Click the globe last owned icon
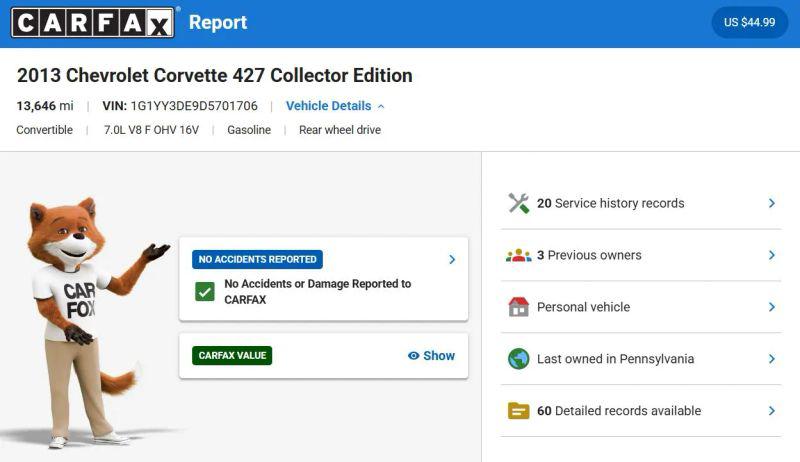This screenshot has height=462, width=800. [x=518, y=359]
